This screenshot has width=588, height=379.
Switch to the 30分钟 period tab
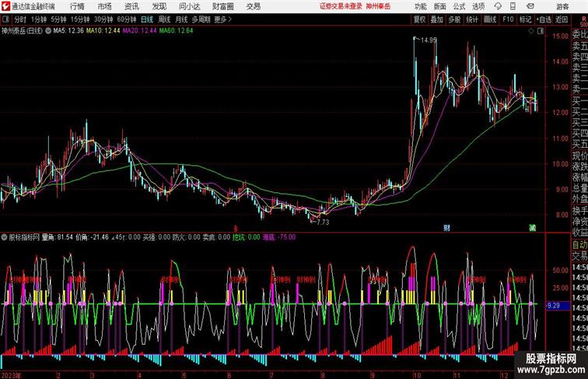tap(103, 19)
